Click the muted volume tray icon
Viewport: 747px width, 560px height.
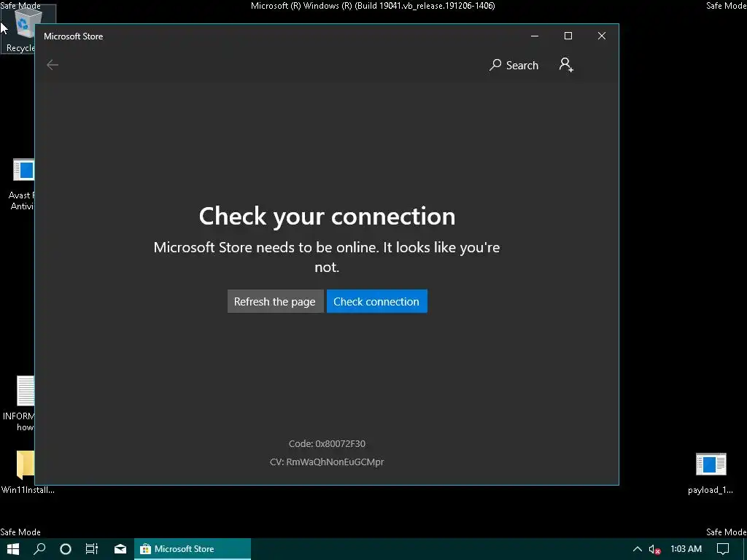pos(654,549)
